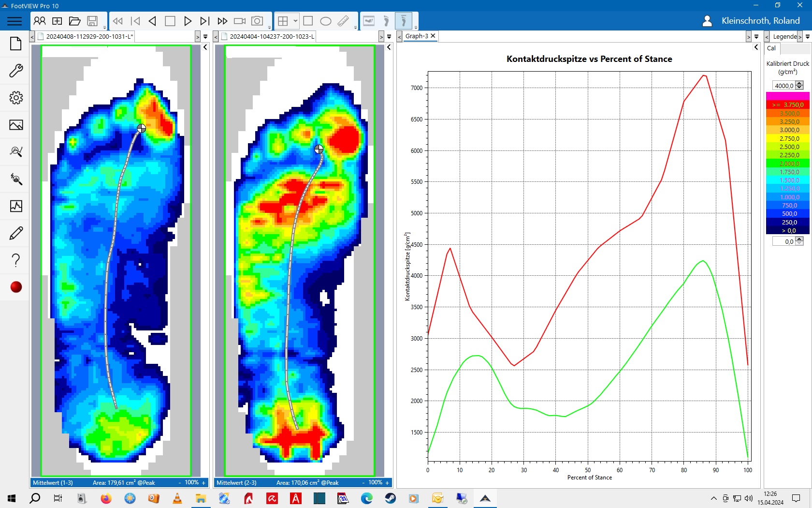
Task: Click the red >= 3.750,0 legend color
Action: coord(787,105)
